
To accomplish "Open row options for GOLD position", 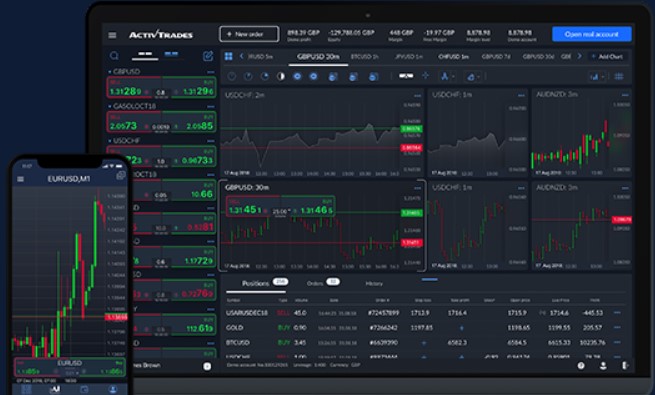I will [617, 327].
